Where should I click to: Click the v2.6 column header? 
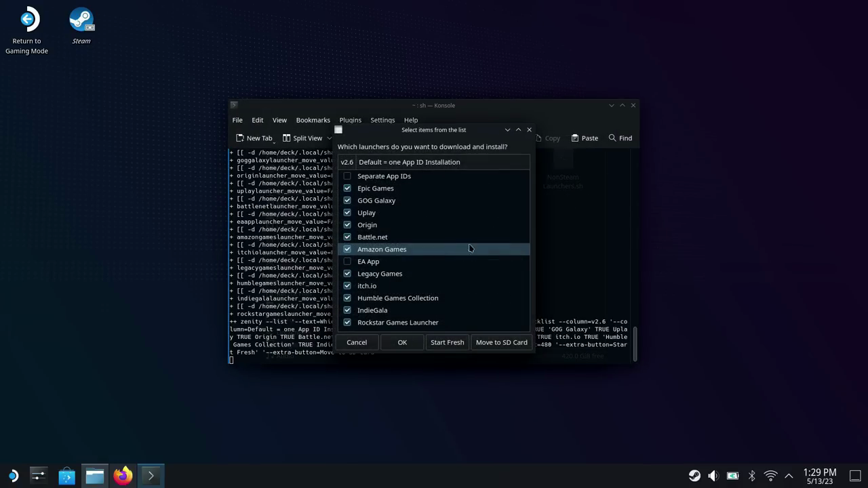point(347,162)
